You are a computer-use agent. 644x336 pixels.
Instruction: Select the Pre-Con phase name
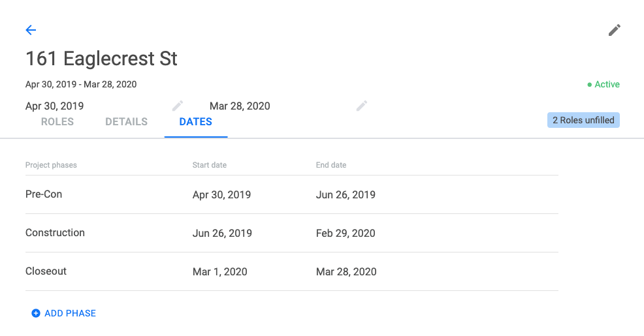pyautogui.click(x=44, y=194)
